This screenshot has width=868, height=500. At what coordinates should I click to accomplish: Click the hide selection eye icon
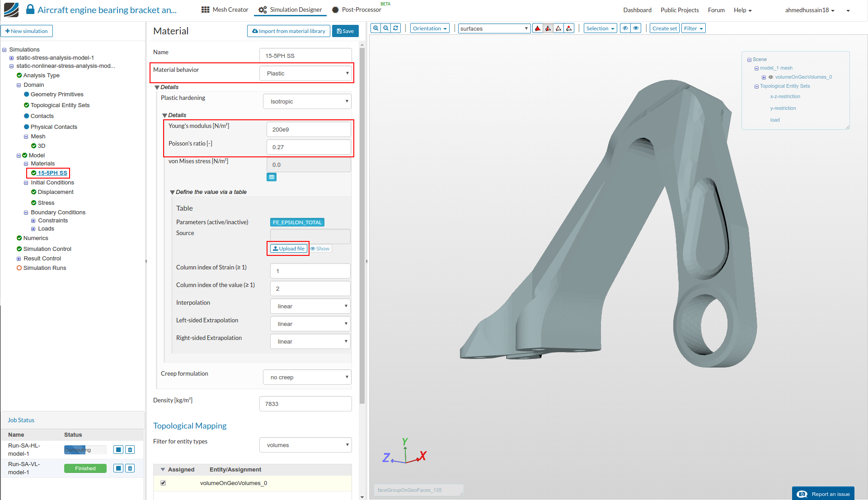pos(625,28)
